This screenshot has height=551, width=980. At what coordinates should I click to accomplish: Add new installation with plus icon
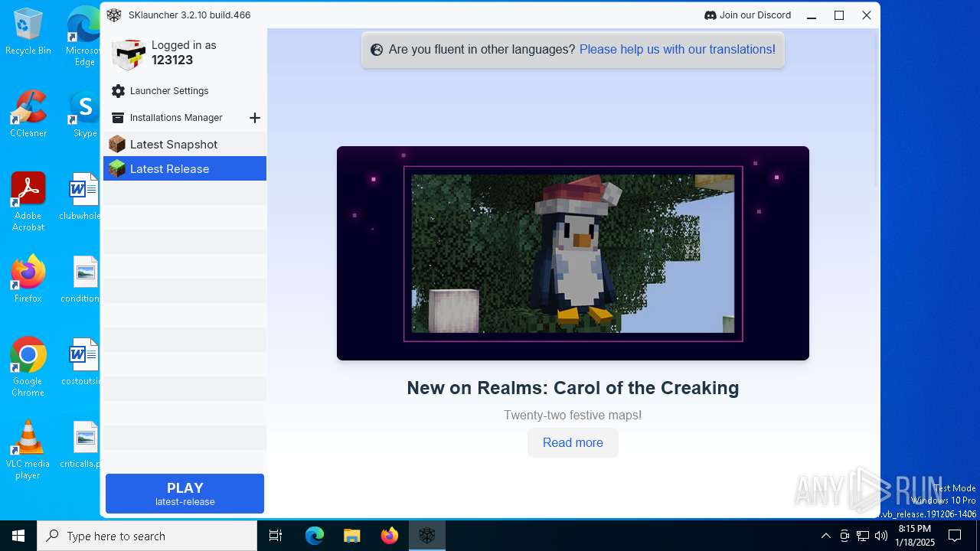pyautogui.click(x=255, y=118)
